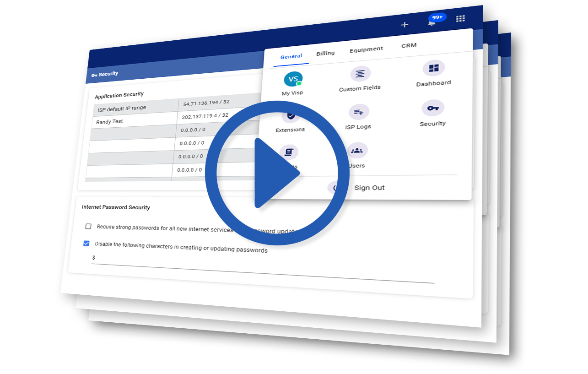Switch to the CRM tab
Image resolution: width=588 pixels, height=374 pixels.
point(409,45)
